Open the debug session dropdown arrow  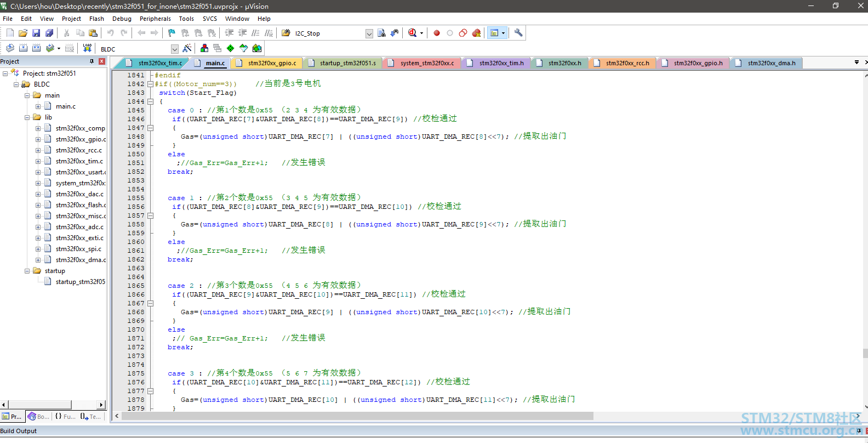click(x=421, y=33)
